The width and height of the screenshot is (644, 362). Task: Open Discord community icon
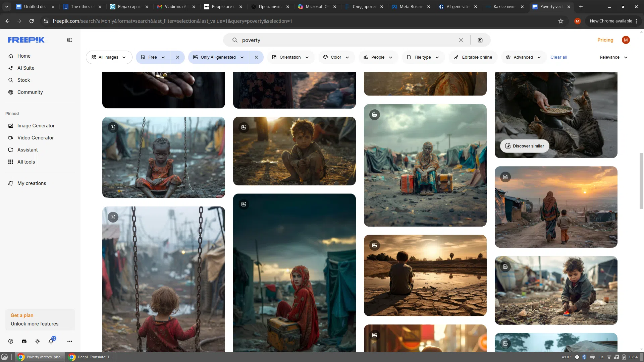tap(24, 341)
